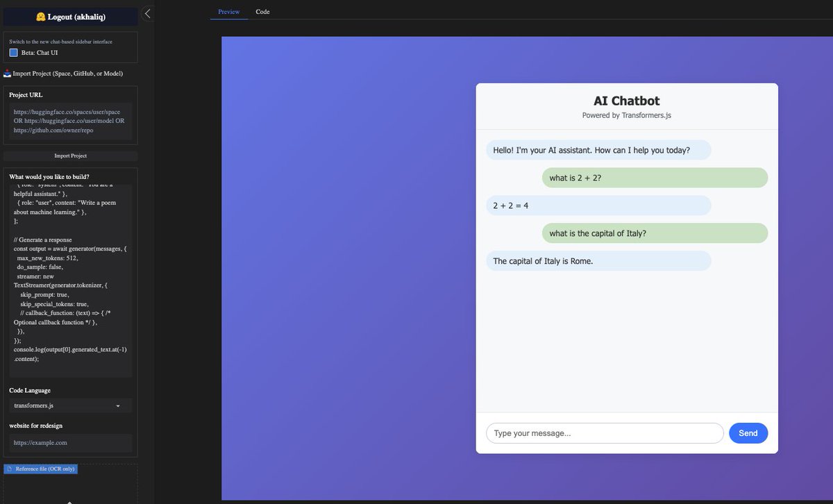This screenshot has height=504, width=833.
Task: Click the Powered by Transformers.js subtitle
Action: [x=627, y=115]
